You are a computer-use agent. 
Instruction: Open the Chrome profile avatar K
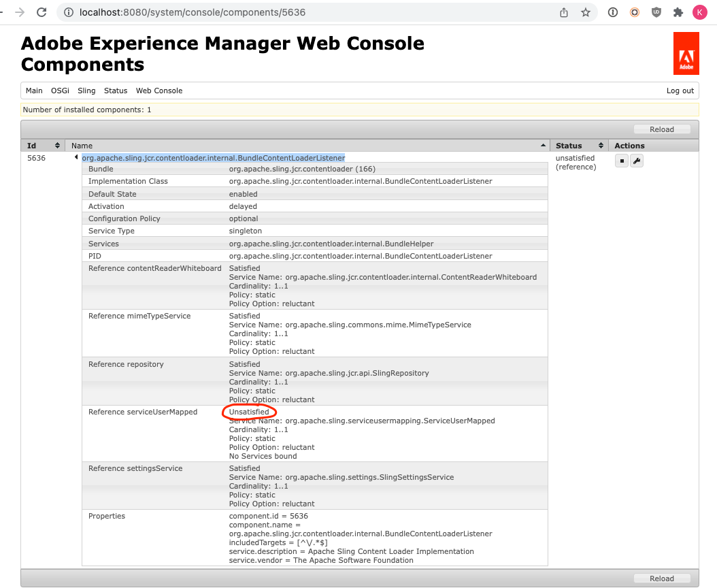click(699, 12)
